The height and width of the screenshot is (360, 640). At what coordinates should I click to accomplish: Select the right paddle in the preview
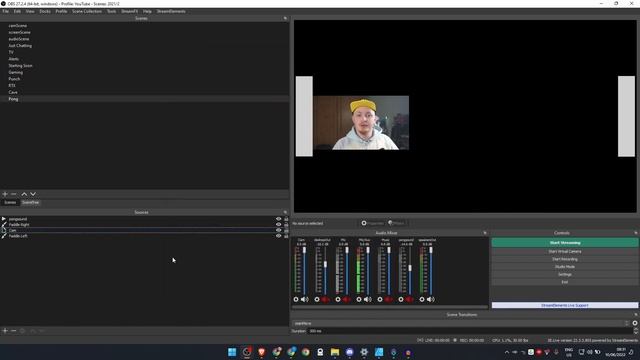tap(626, 116)
